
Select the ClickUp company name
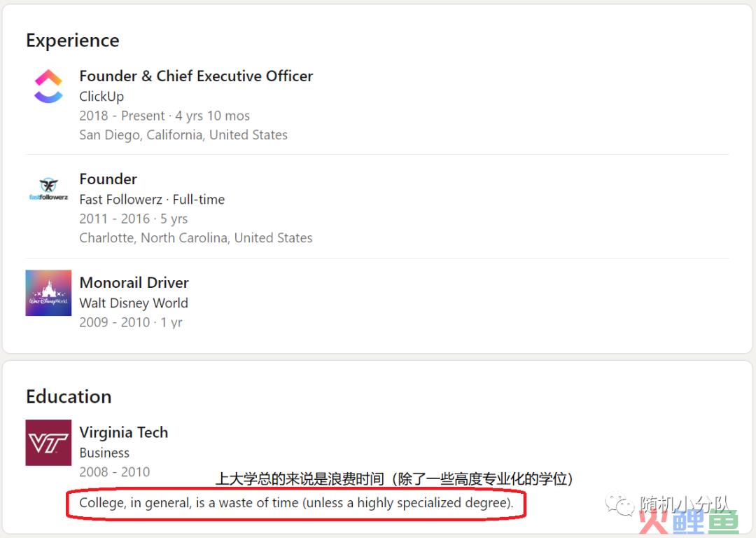coord(101,97)
